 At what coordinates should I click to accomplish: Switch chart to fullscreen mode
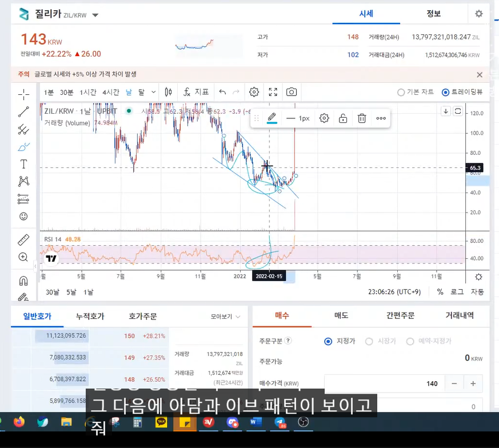pos(273,92)
